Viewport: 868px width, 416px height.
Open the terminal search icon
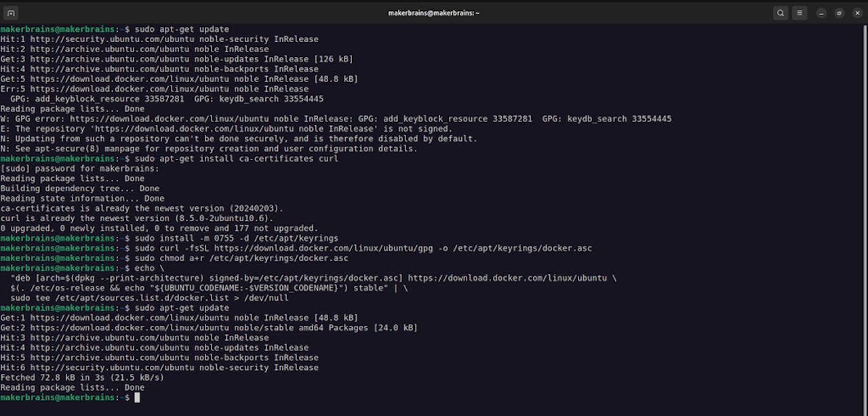tap(781, 12)
